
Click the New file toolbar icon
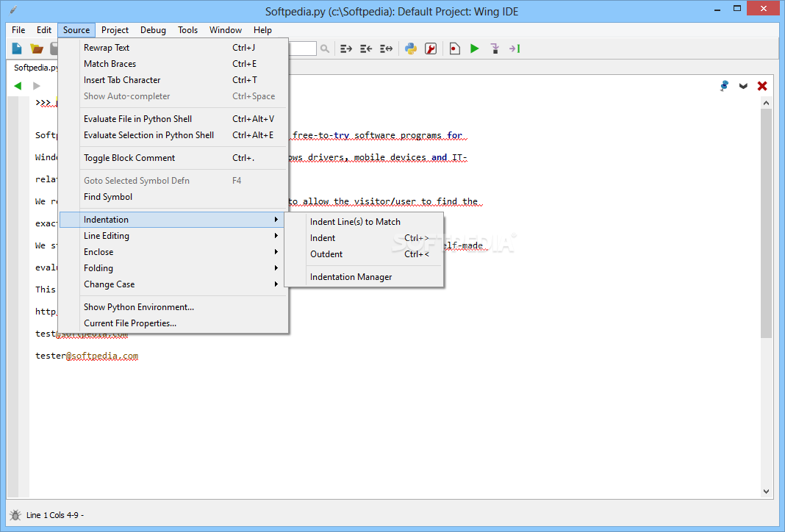[17, 48]
